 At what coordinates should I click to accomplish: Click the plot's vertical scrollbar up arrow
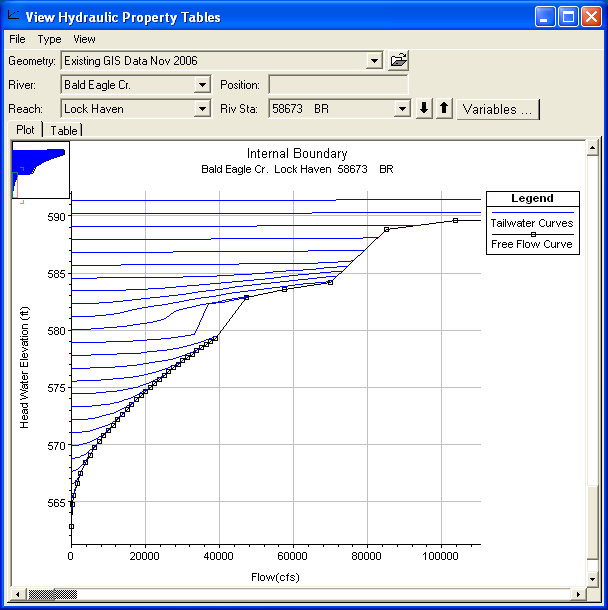coord(593,148)
